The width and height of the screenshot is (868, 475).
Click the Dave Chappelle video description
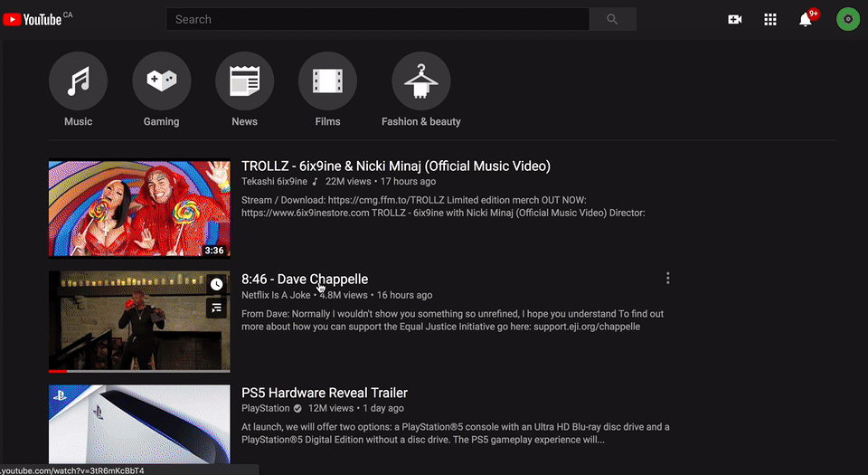452,320
